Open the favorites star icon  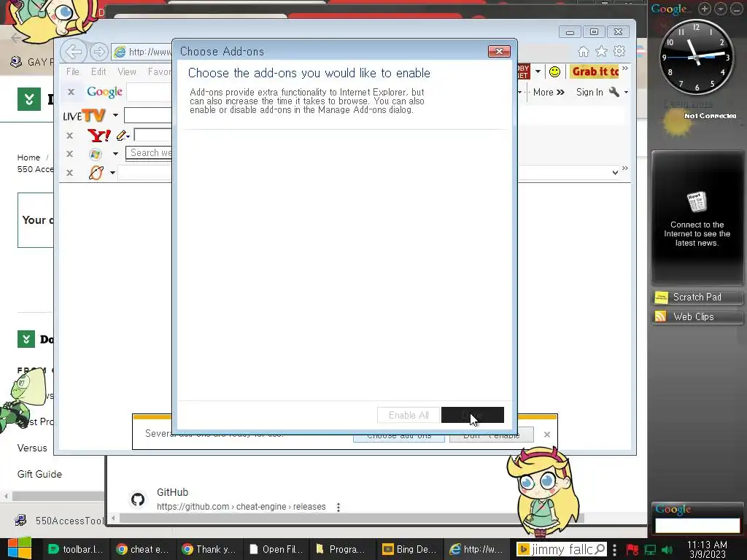(601, 52)
